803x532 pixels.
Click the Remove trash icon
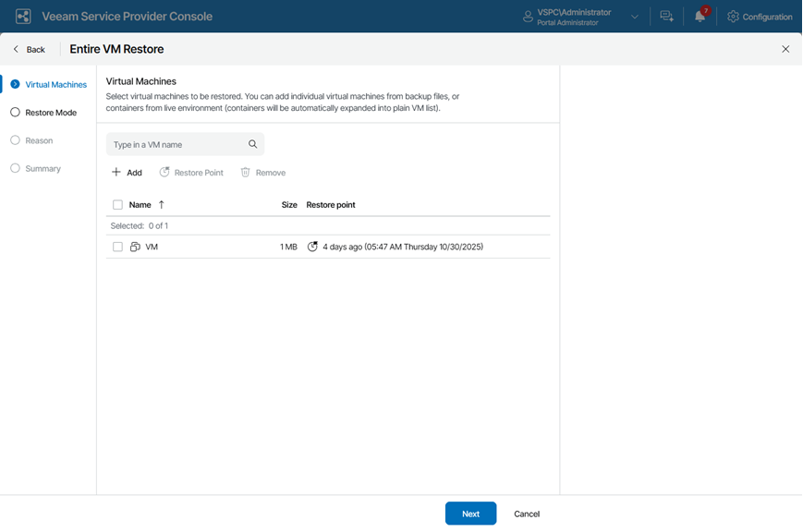(x=246, y=173)
